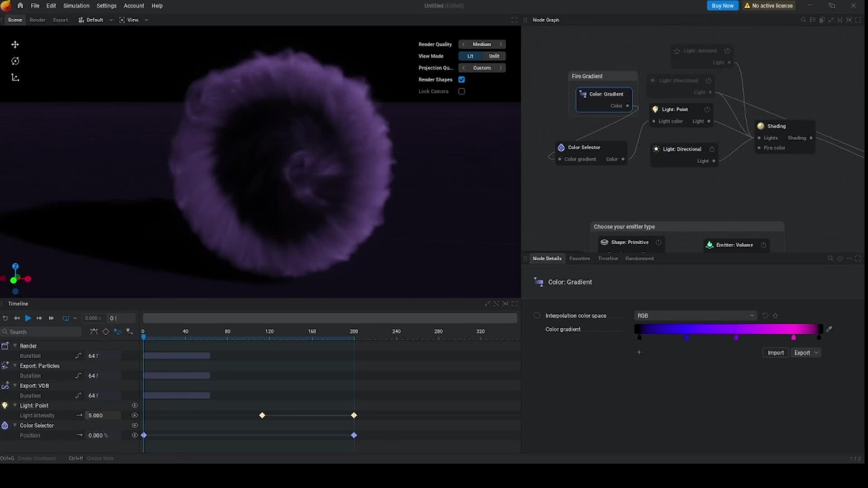
Task: Click the Import button
Action: tap(775, 353)
